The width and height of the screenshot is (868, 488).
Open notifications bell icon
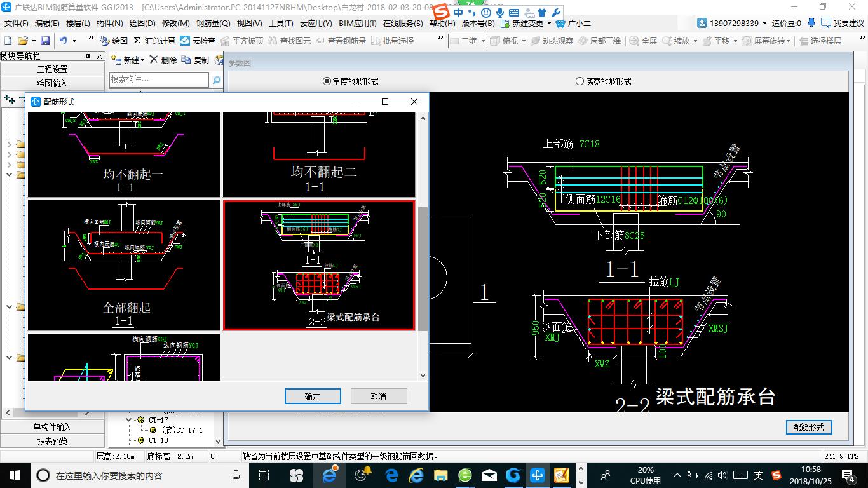[x=811, y=23]
